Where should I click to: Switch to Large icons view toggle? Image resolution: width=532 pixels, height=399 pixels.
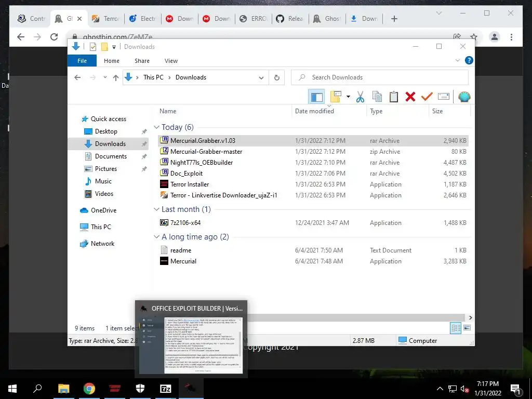point(467,328)
